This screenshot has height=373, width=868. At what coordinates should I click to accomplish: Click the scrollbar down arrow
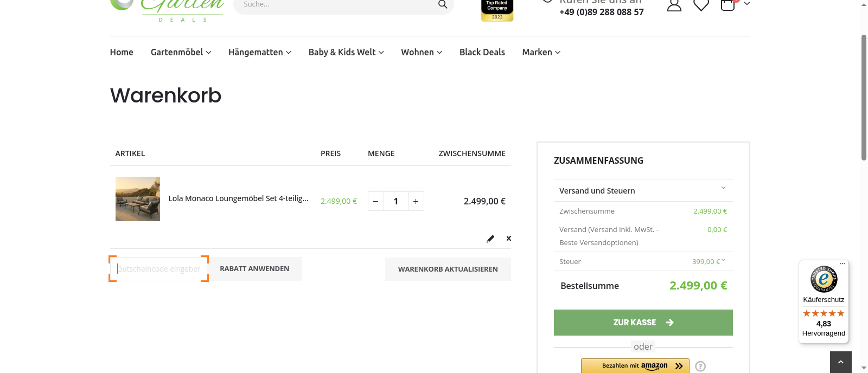tap(864, 368)
